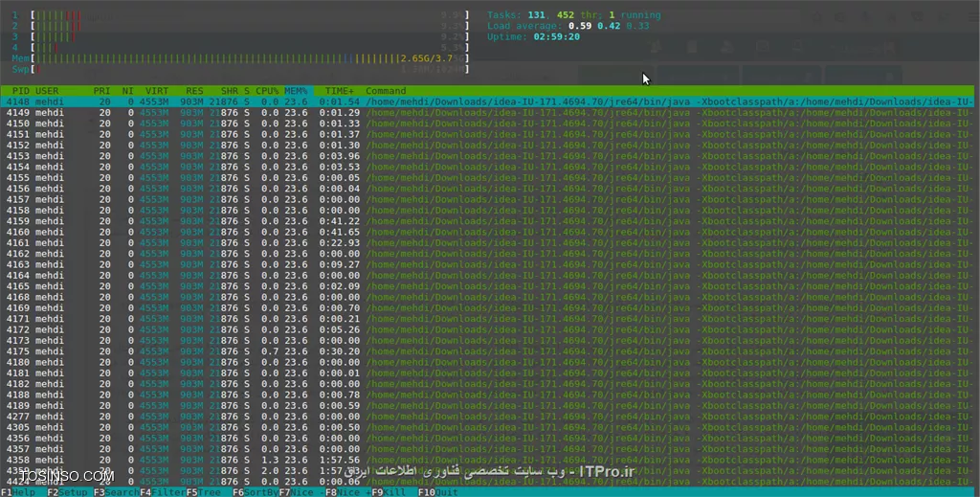Start a process search via F3Search
980x497 pixels.
pyautogui.click(x=116, y=492)
